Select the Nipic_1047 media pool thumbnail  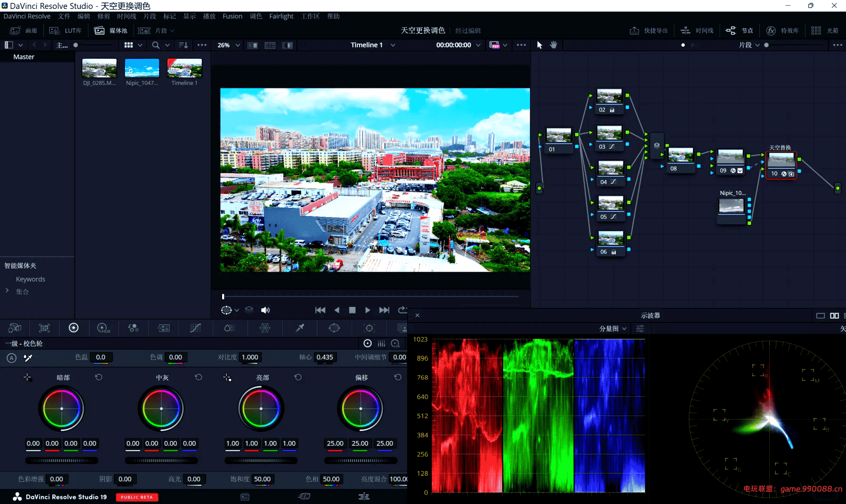coord(142,68)
